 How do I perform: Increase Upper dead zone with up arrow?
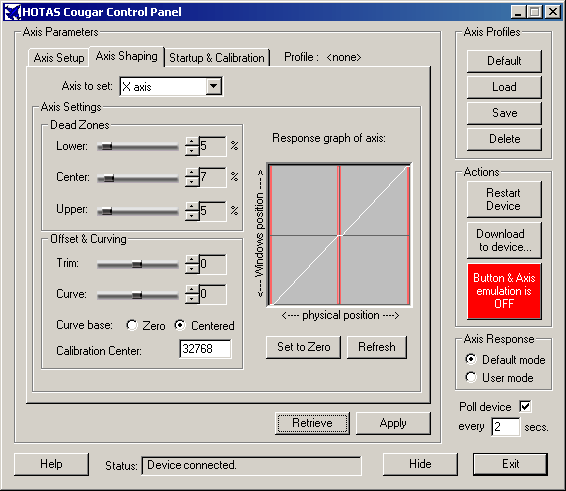click(x=192, y=207)
